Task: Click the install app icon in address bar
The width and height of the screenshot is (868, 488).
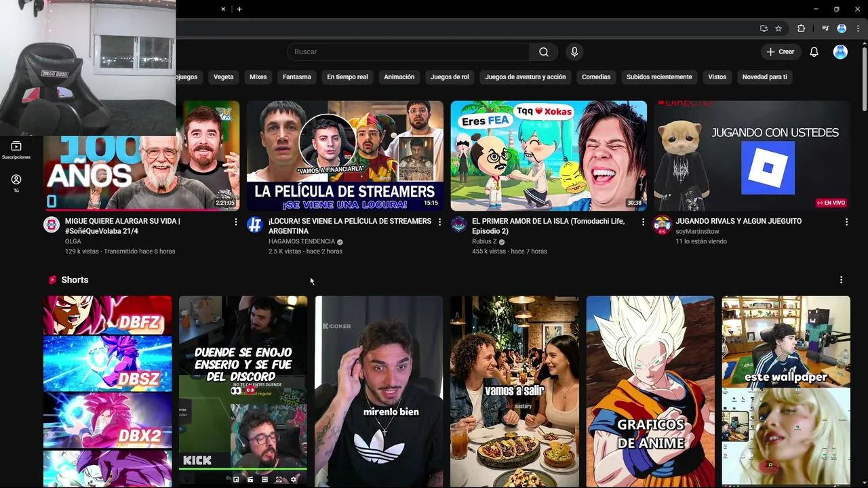Action: click(x=764, y=28)
